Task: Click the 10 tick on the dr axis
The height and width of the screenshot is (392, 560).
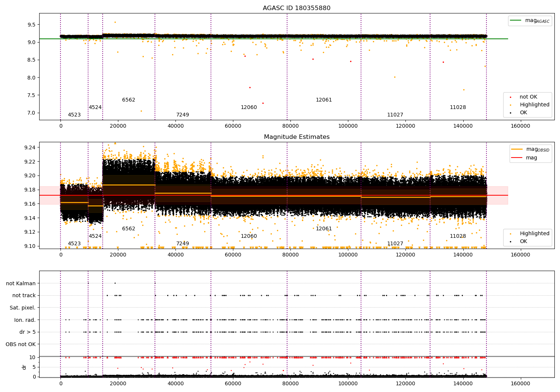Action: (x=32, y=358)
